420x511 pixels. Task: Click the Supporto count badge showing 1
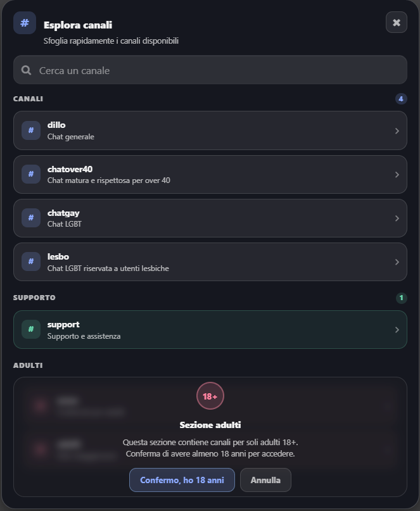(401, 298)
